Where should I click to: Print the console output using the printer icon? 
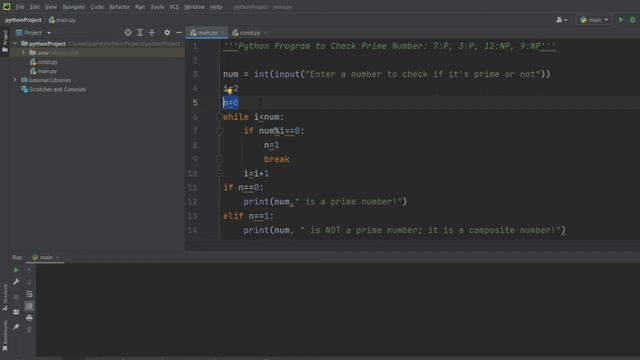click(29, 318)
